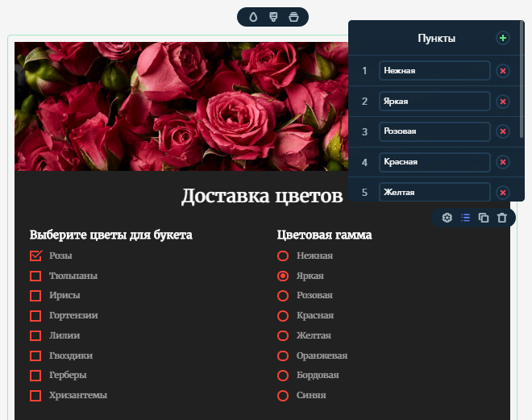Click the droplet color icon in top toolbar

[253, 17]
